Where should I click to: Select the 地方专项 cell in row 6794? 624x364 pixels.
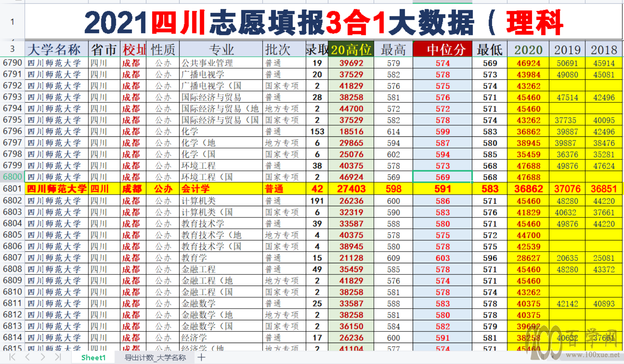click(284, 109)
